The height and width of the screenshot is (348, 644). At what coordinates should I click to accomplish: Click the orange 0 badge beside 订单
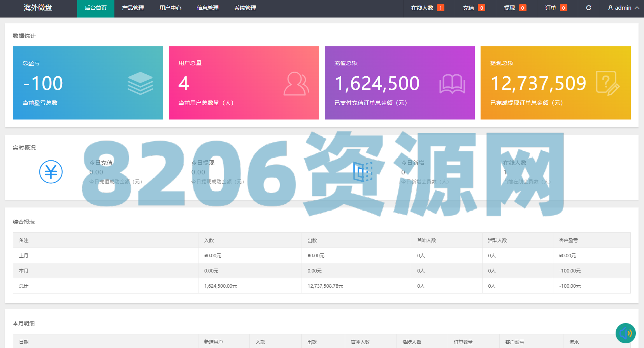[x=563, y=8]
